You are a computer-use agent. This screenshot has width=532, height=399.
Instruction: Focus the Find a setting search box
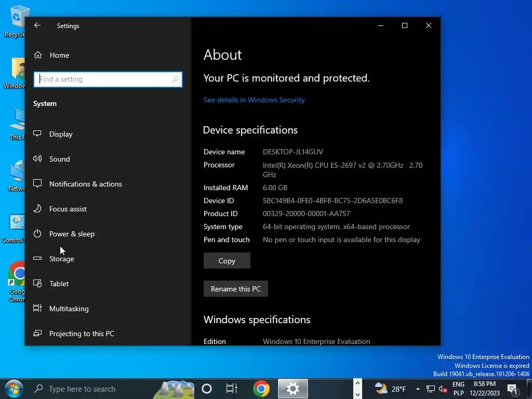coord(108,79)
